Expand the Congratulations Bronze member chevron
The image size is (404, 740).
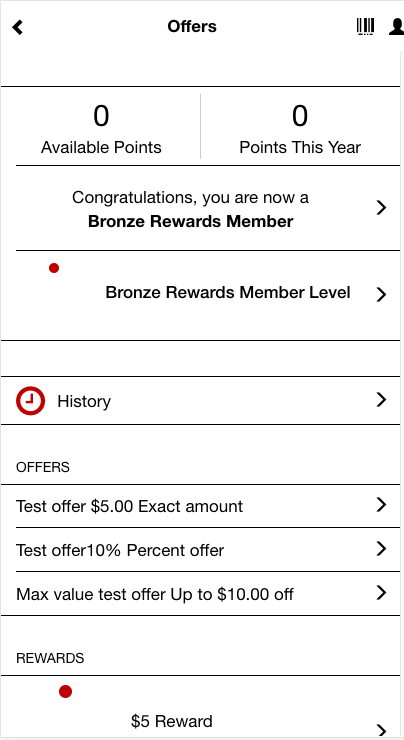381,208
